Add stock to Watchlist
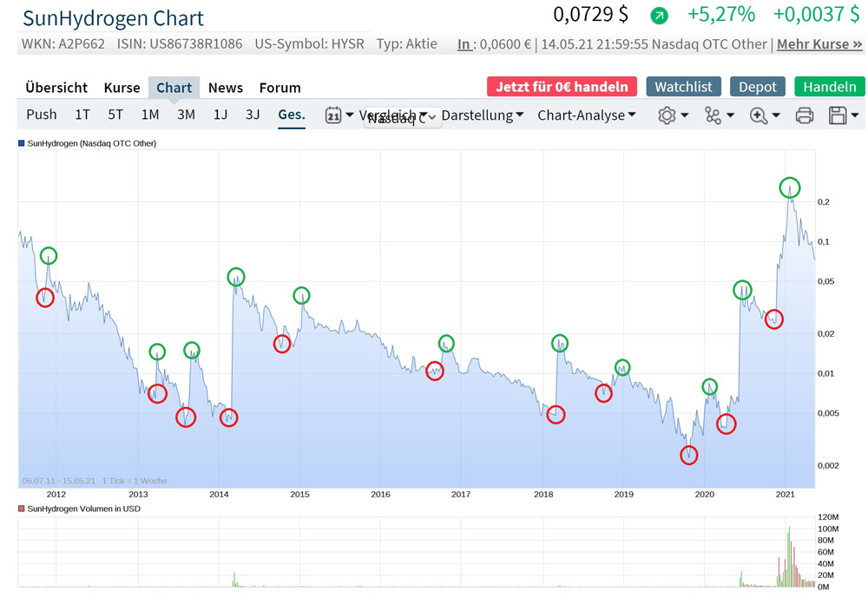 683,87
